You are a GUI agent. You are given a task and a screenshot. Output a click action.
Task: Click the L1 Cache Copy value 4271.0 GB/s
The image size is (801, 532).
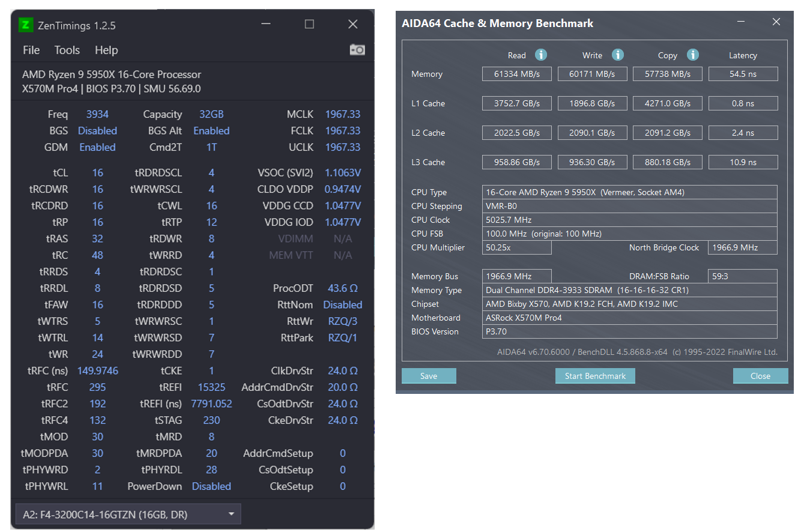668,103
